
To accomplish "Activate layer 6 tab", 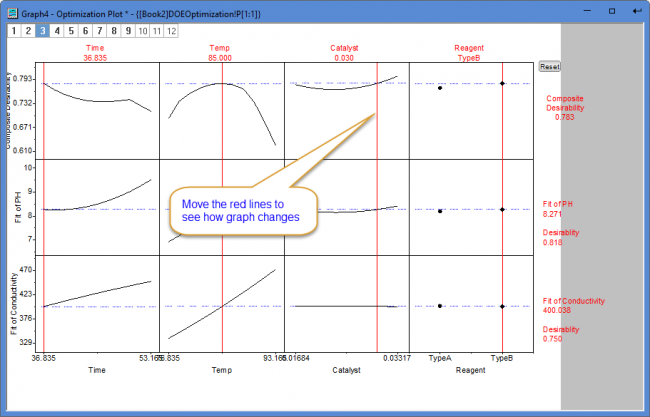I will [x=85, y=31].
